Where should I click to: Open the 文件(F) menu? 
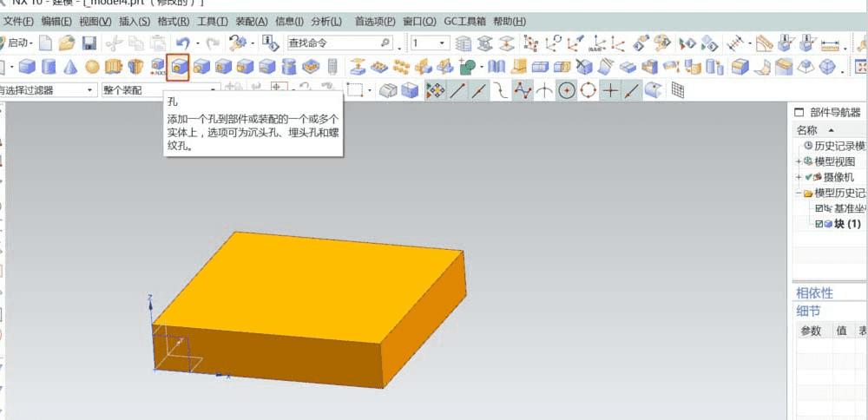[19, 22]
